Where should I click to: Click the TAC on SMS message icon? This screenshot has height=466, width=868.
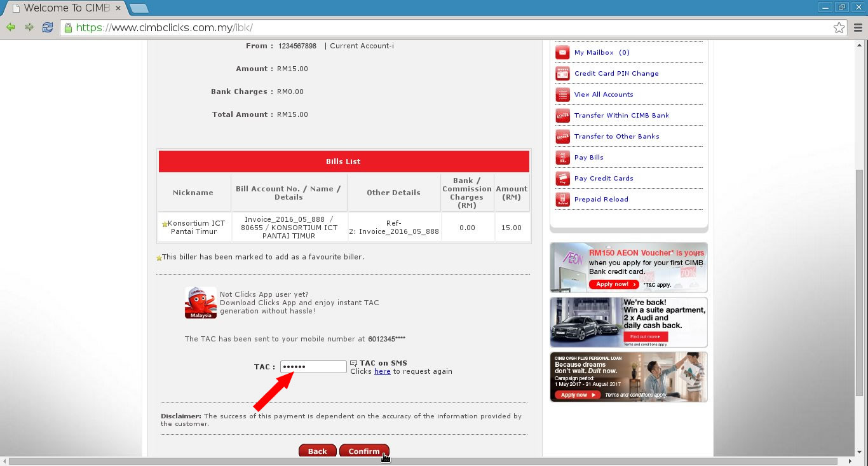[354, 364]
